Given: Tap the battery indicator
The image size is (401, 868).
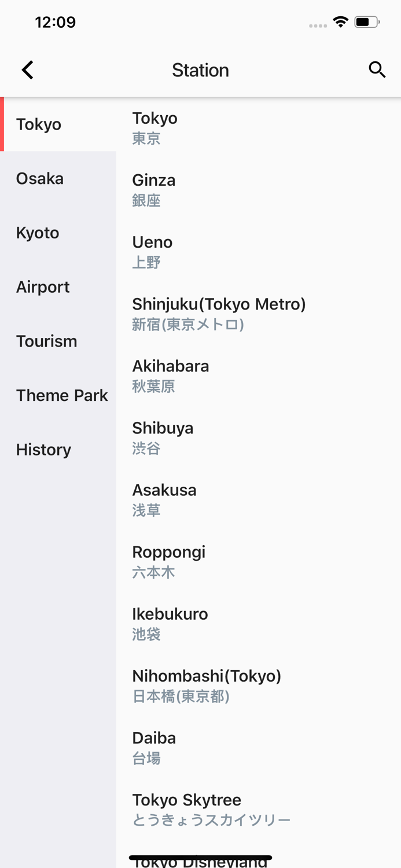Looking at the screenshot, I should coord(365,21).
